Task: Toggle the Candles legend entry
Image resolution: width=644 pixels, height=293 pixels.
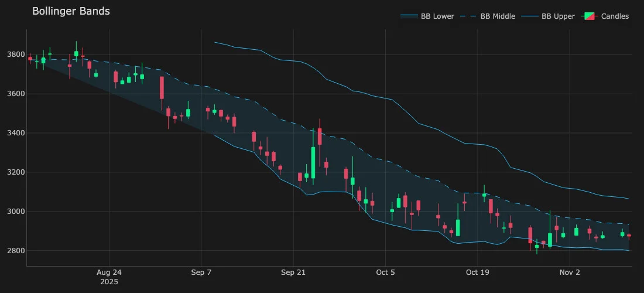Action: click(x=605, y=16)
